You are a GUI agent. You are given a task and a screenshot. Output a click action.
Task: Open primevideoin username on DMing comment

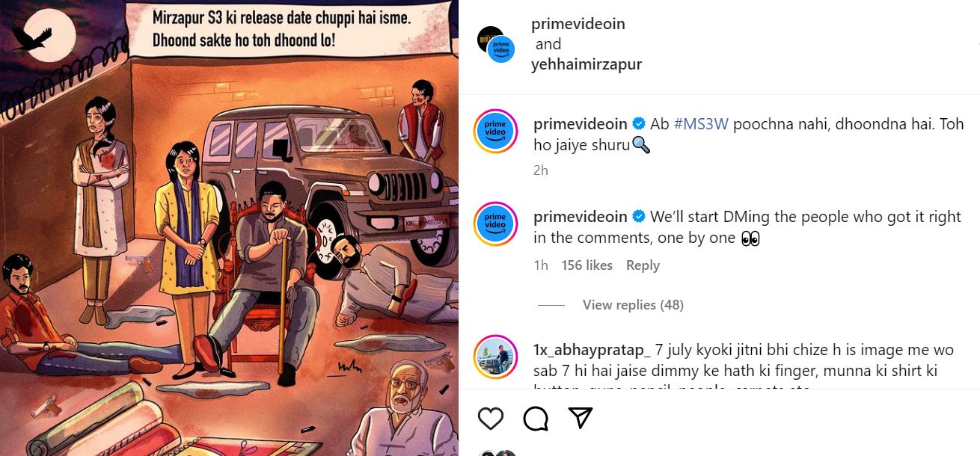tap(581, 217)
